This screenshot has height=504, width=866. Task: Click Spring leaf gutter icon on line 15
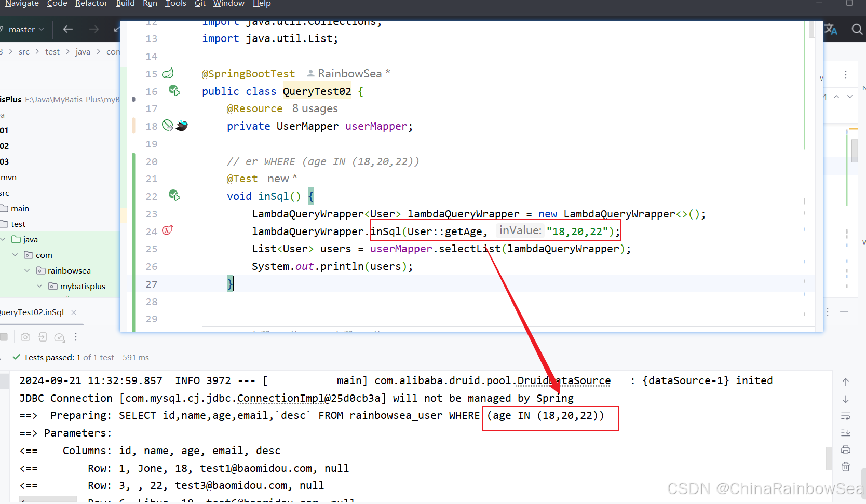[168, 73]
